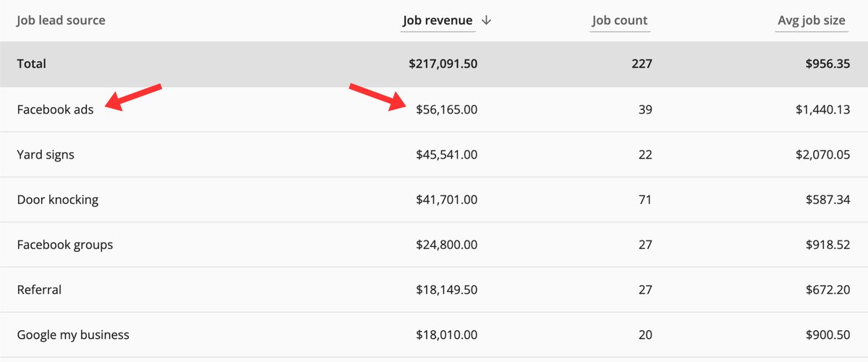Click the Google my business job count 20
868x362 pixels.
point(645,334)
